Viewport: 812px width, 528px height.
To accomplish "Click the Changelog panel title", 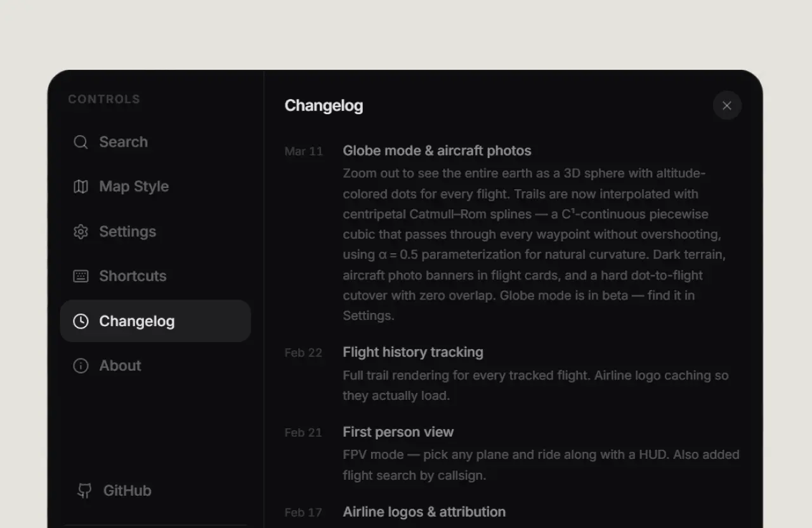I will click(x=324, y=106).
